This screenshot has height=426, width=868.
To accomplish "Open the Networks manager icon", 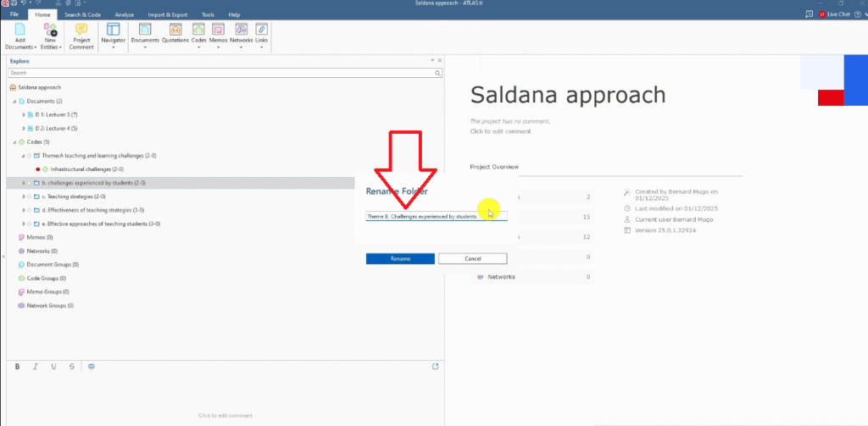I will tap(241, 30).
